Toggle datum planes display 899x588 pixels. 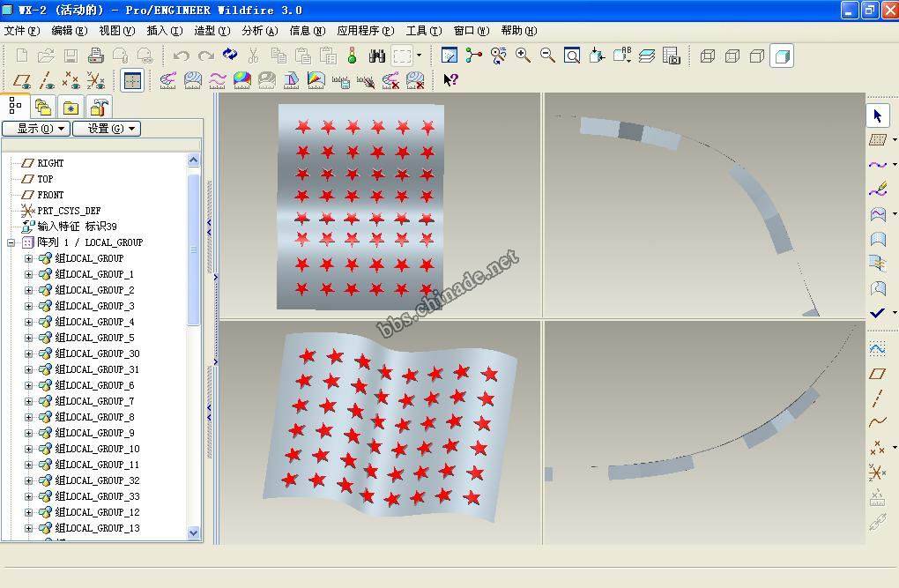(21, 80)
